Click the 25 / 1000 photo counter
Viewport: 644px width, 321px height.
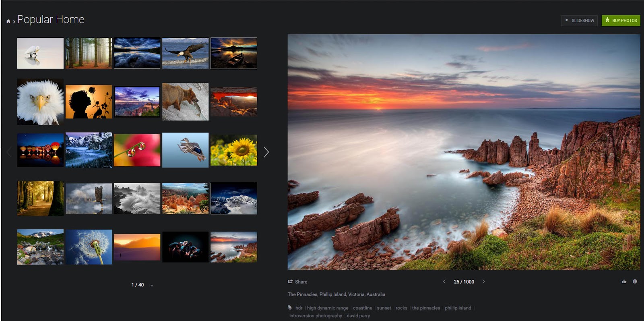point(464,282)
